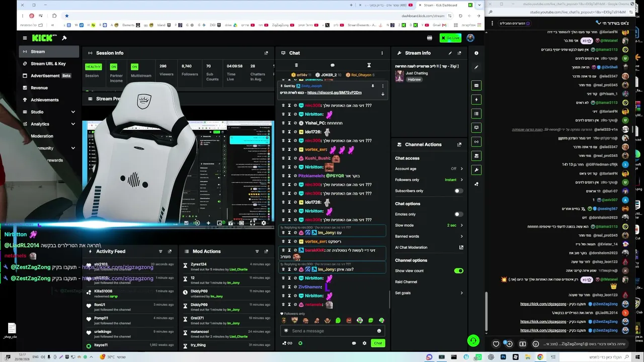This screenshot has height=362, width=644.
Task: Edit stream info with pencil icon
Action: point(450,53)
